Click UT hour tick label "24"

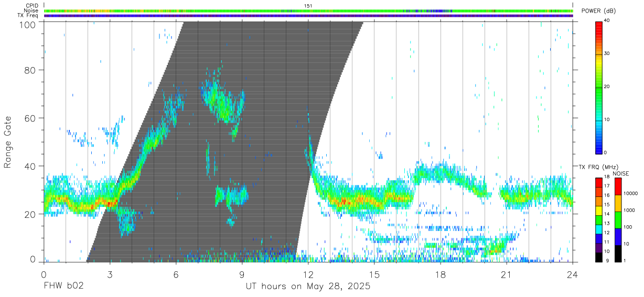(x=572, y=274)
